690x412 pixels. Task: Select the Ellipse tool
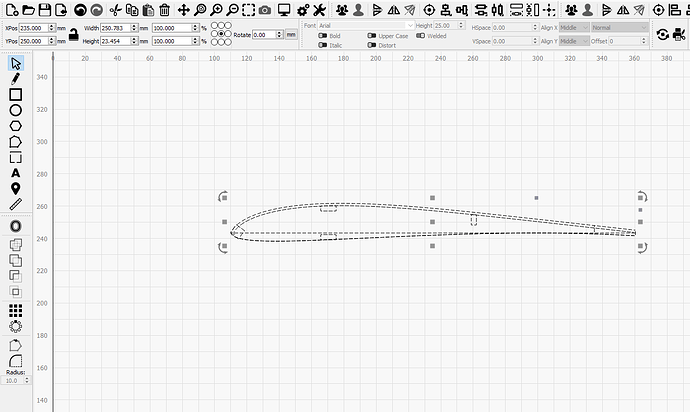tap(15, 110)
